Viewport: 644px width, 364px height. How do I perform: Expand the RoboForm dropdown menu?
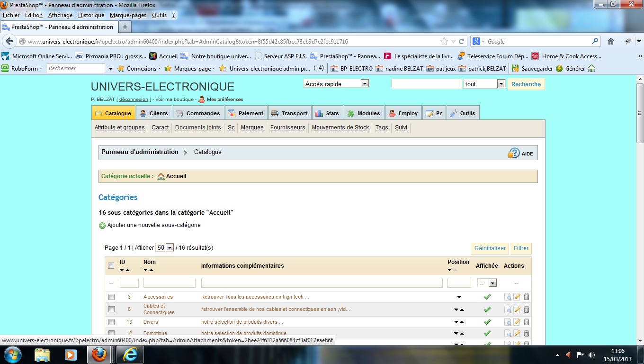[41, 69]
